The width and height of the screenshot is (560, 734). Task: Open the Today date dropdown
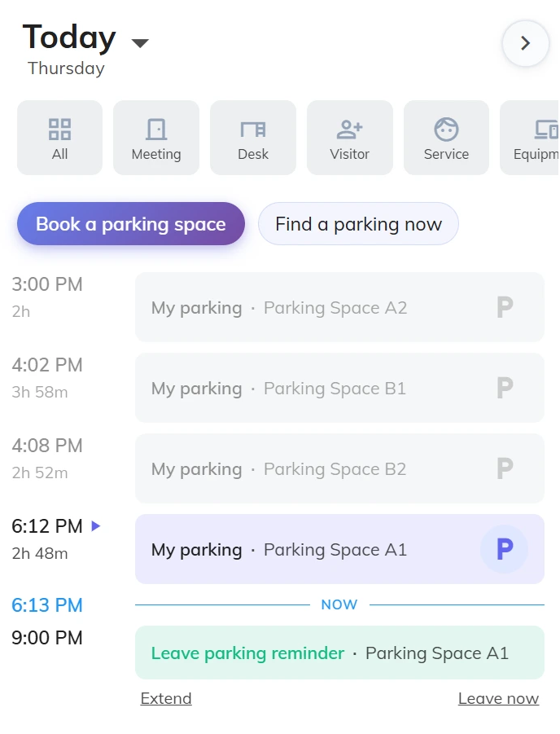click(139, 44)
